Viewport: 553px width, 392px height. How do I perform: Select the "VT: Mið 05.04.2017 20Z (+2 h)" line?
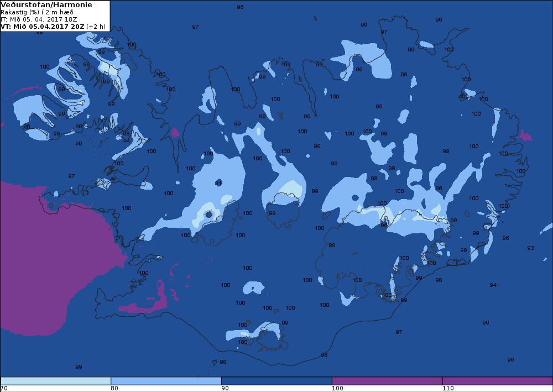53,27
